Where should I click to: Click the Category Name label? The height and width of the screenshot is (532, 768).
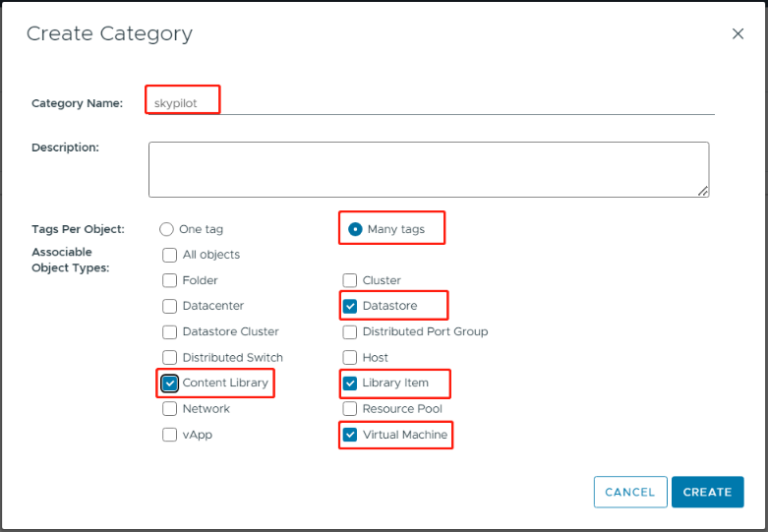tap(78, 103)
